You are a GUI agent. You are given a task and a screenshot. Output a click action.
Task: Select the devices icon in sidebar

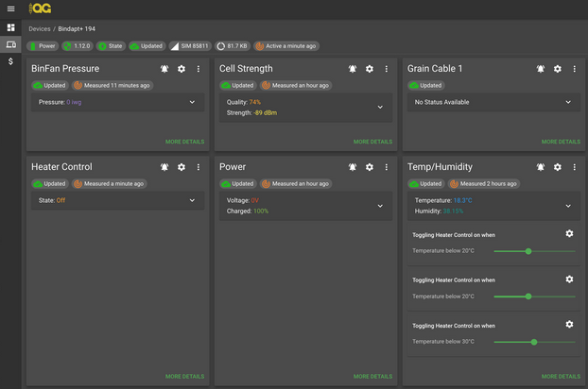point(10,44)
